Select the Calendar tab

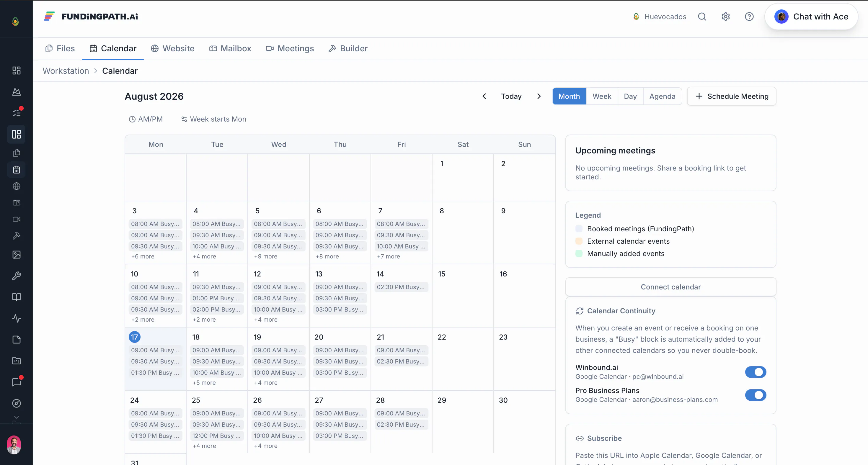113,48
